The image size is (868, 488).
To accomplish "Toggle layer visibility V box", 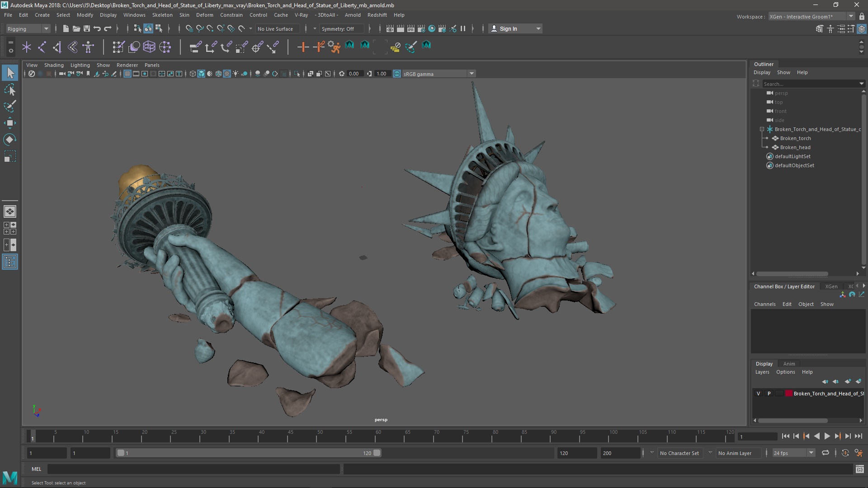I will (759, 394).
